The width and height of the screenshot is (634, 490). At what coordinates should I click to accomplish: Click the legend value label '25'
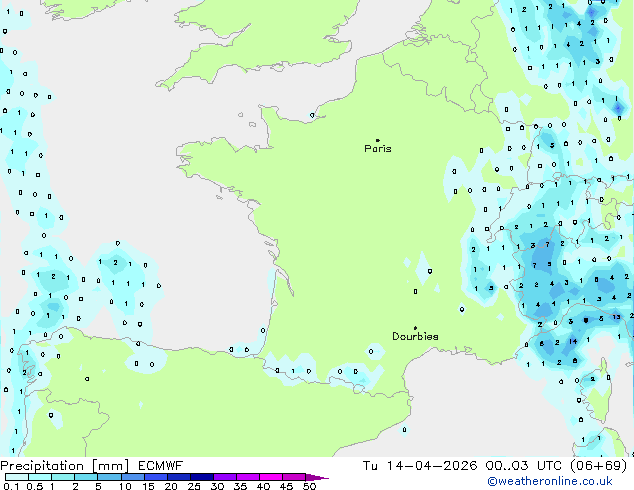tap(194, 486)
